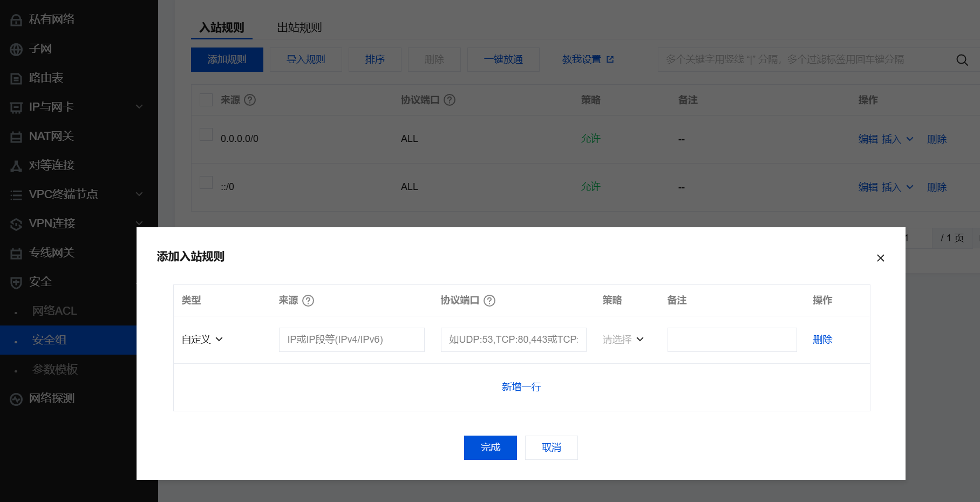
Task: Open 网络ACL in the sidebar
Action: point(55,311)
